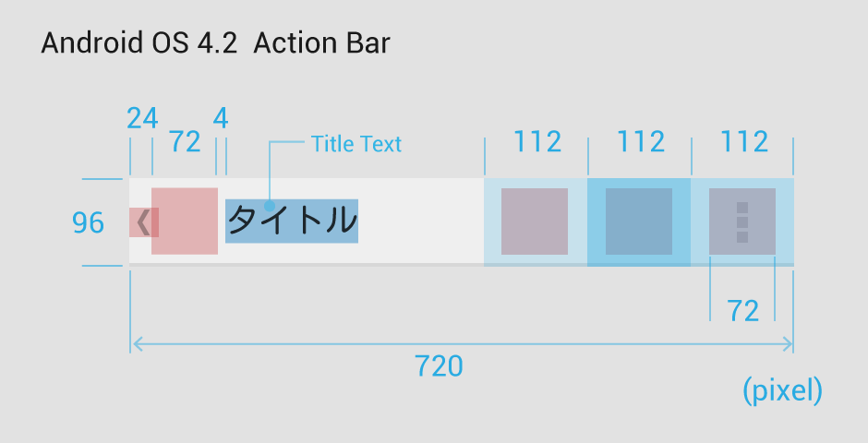Click the 4 spacing dimension label
The width and height of the screenshot is (868, 443).
click(x=221, y=118)
